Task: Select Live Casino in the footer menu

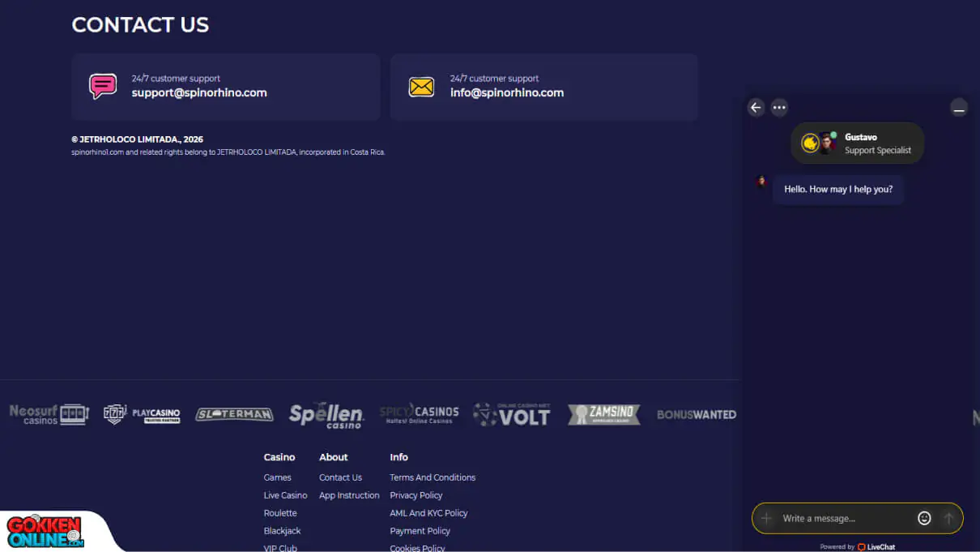Action: [285, 495]
